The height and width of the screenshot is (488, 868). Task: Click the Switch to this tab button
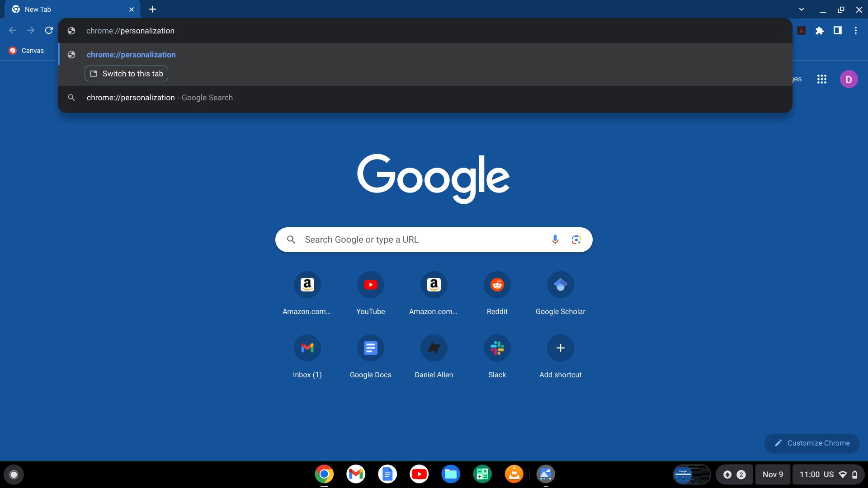pyautogui.click(x=126, y=73)
